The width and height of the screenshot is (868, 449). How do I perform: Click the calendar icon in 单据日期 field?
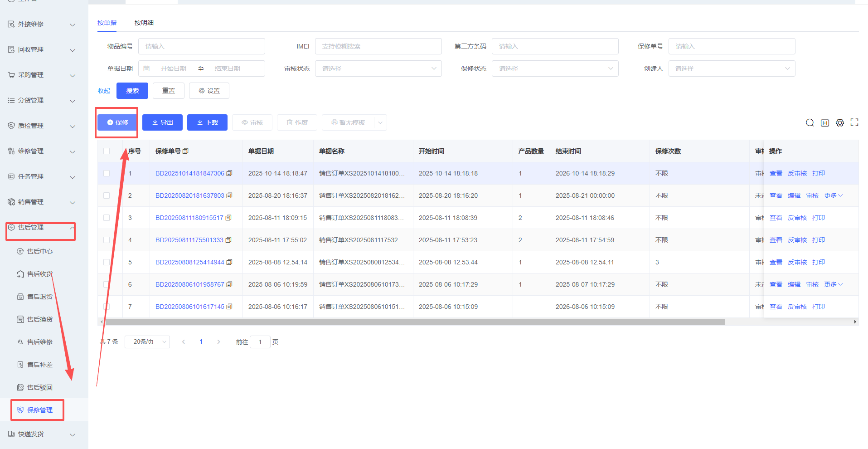[146, 68]
